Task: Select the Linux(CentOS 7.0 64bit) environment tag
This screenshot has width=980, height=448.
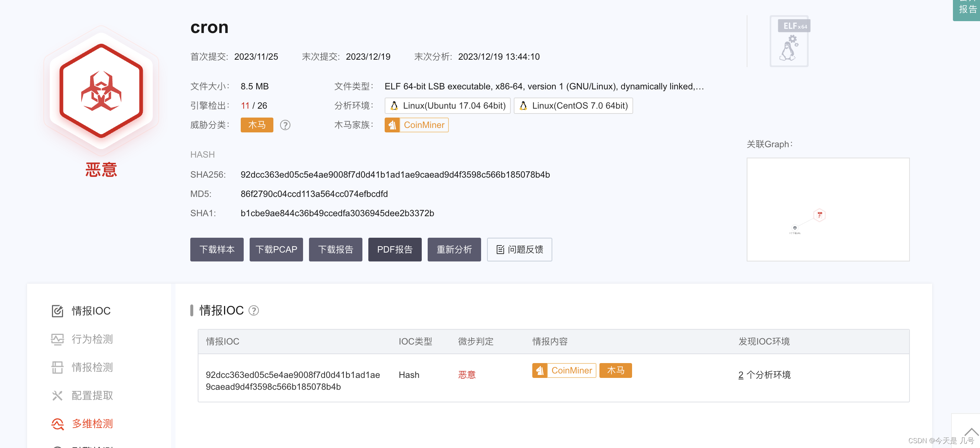Action: click(x=573, y=106)
